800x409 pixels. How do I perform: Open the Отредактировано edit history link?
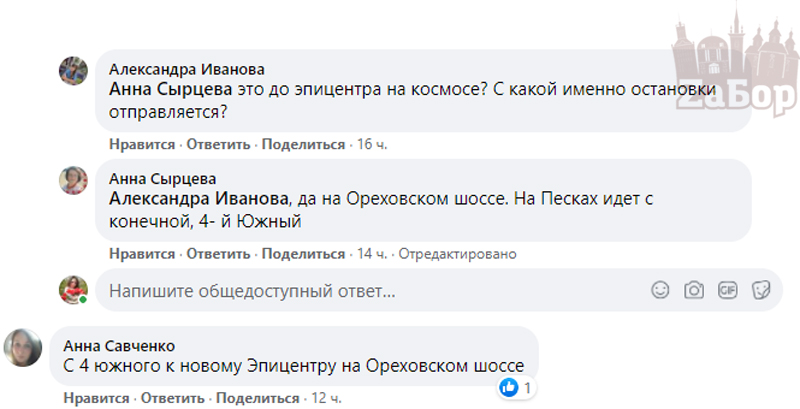coord(457,254)
